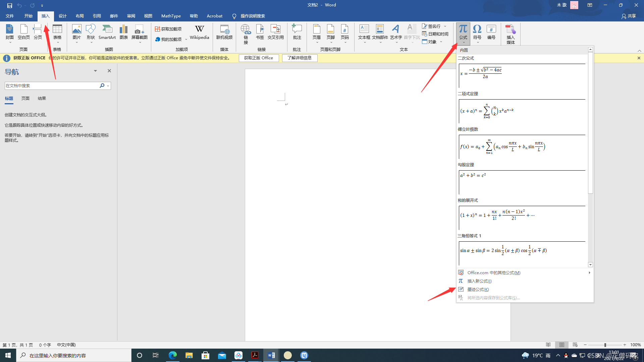This screenshot has height=362, width=644.
Task: Open the ink equation (墨迹公式) option
Action: click(478, 290)
